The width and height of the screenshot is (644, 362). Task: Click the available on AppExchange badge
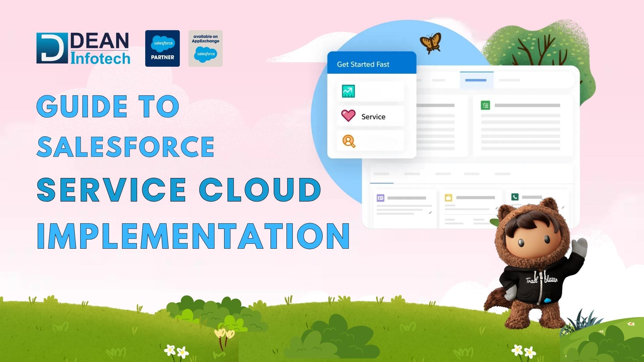coord(205,48)
